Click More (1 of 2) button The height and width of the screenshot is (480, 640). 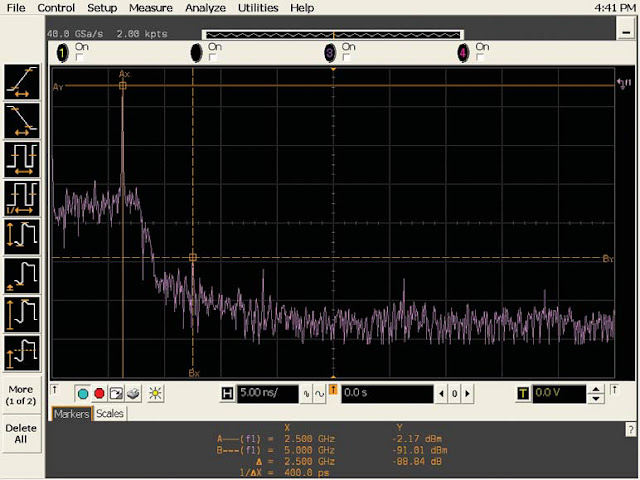point(21,395)
